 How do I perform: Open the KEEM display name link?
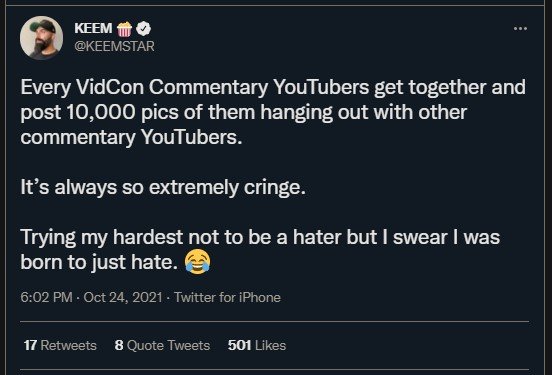point(93,29)
